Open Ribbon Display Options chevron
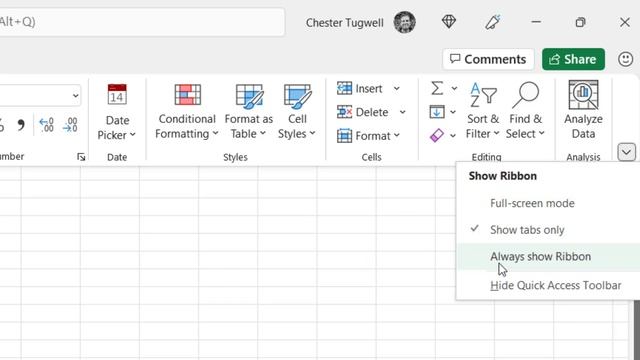Viewport: 640px width, 360px height. pos(627,152)
